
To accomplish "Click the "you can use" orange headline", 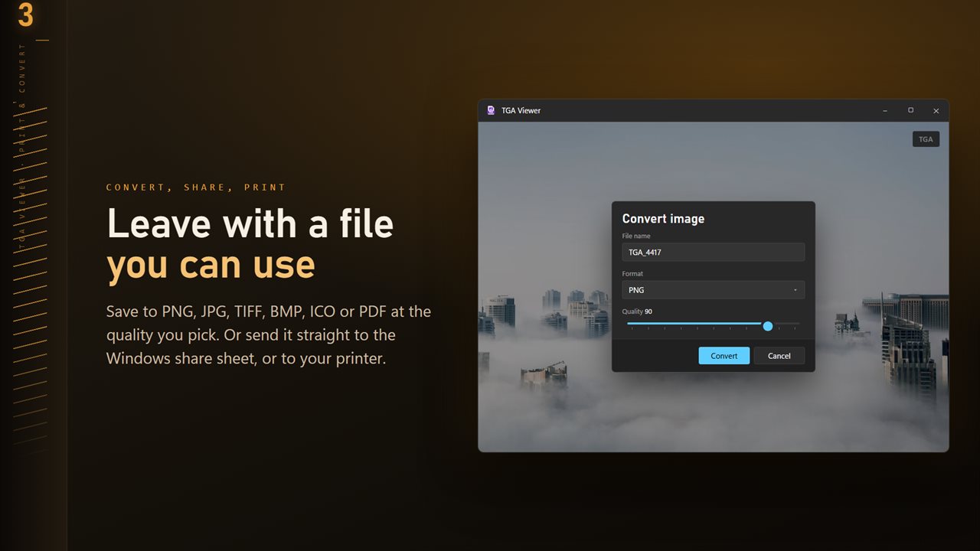I will tap(211, 265).
